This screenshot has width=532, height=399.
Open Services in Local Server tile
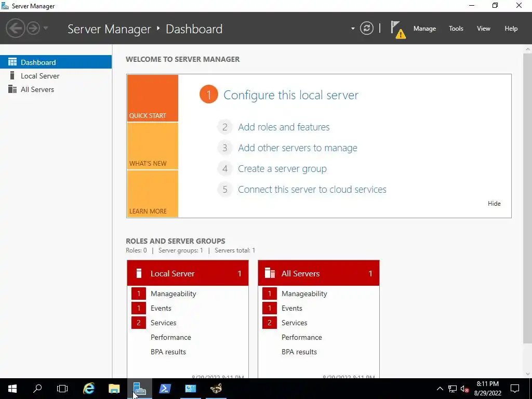164,323
